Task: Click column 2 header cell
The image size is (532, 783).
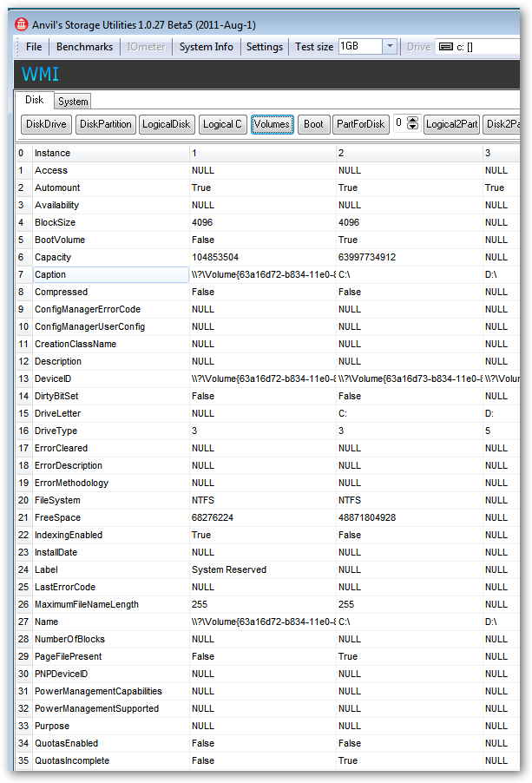Action: pos(410,154)
